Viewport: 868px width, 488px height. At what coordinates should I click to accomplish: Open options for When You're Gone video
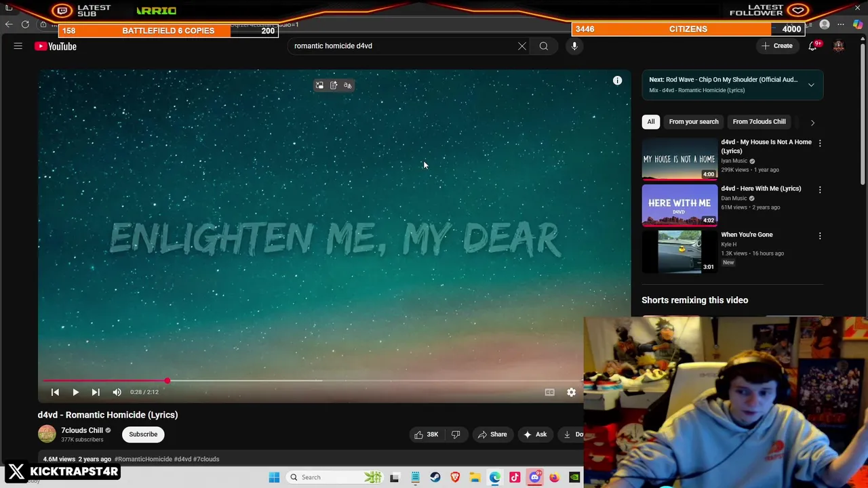820,236
